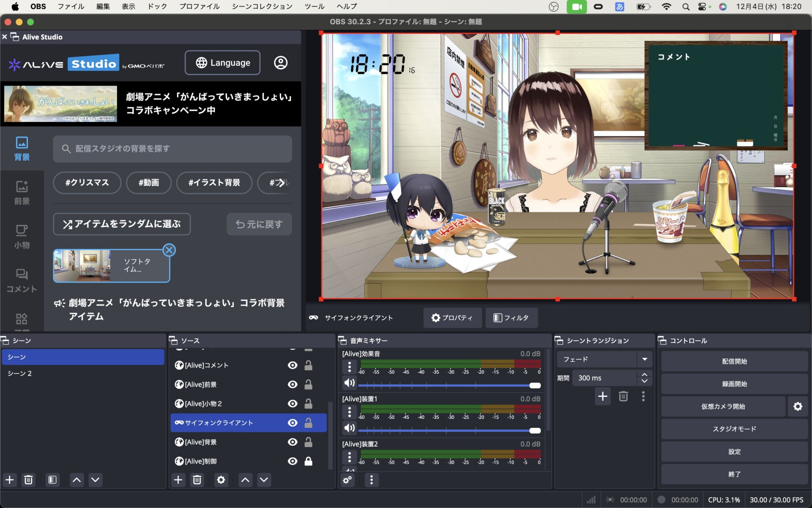Open the コメント sidebar section

coord(22,281)
